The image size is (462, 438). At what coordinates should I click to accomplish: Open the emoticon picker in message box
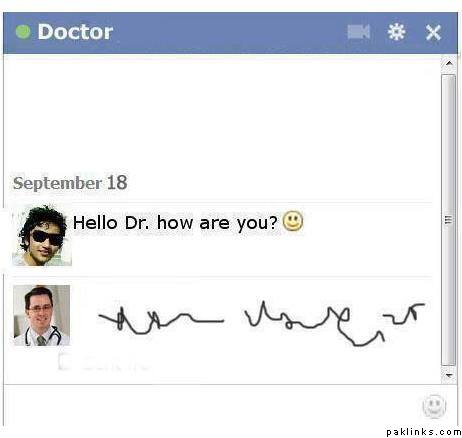[434, 406]
